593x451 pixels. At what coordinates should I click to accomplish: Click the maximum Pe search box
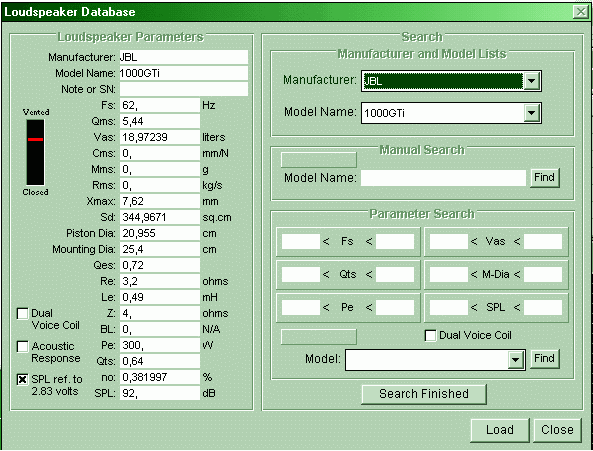pos(395,308)
